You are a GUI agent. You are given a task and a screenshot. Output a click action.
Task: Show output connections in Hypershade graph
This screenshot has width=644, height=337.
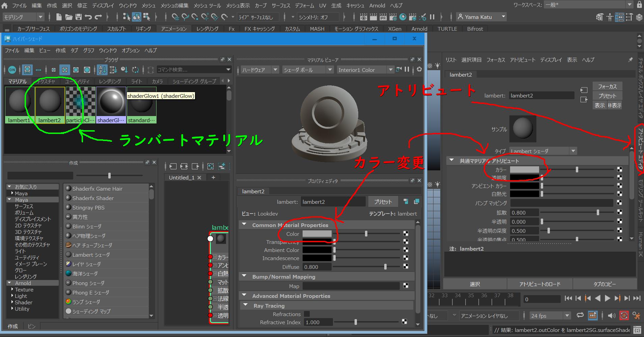pyautogui.click(x=195, y=166)
